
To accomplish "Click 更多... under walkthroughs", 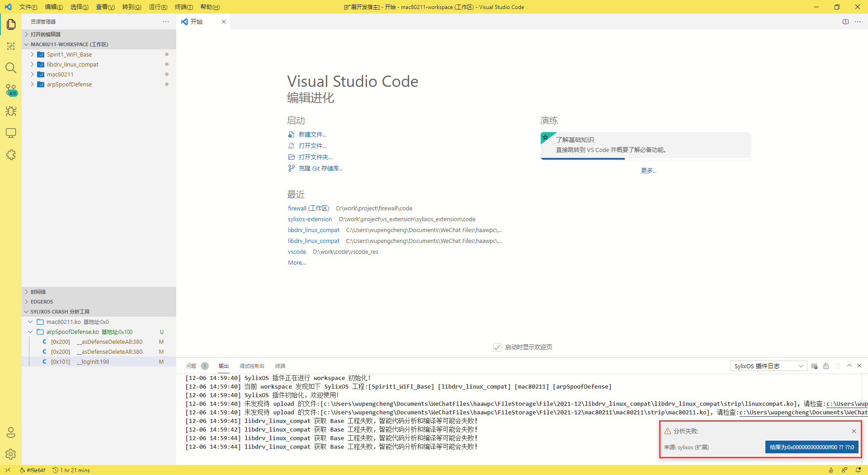I will [648, 171].
